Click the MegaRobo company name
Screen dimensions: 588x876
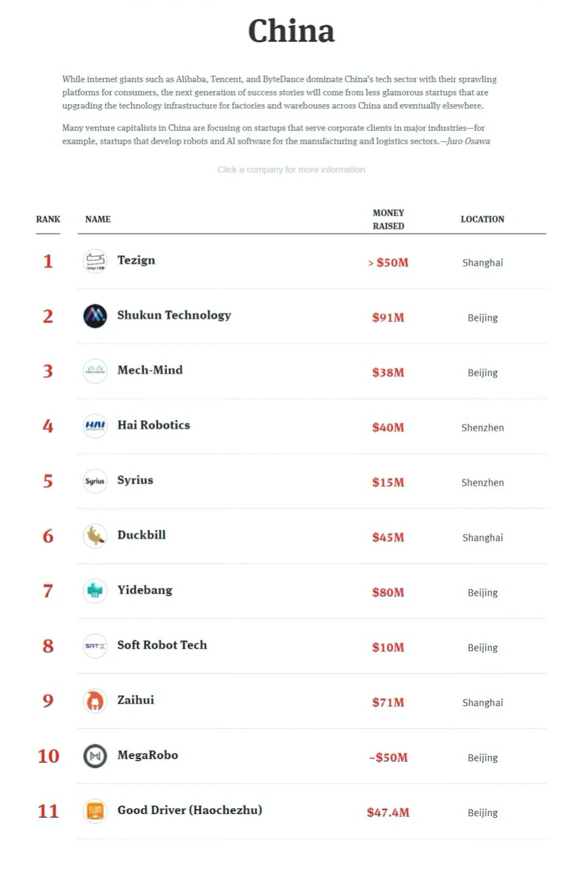click(x=148, y=755)
